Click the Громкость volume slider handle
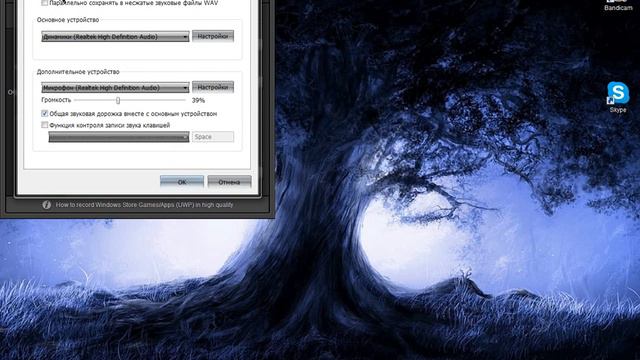Image resolution: width=640 pixels, height=360 pixels. click(x=118, y=100)
